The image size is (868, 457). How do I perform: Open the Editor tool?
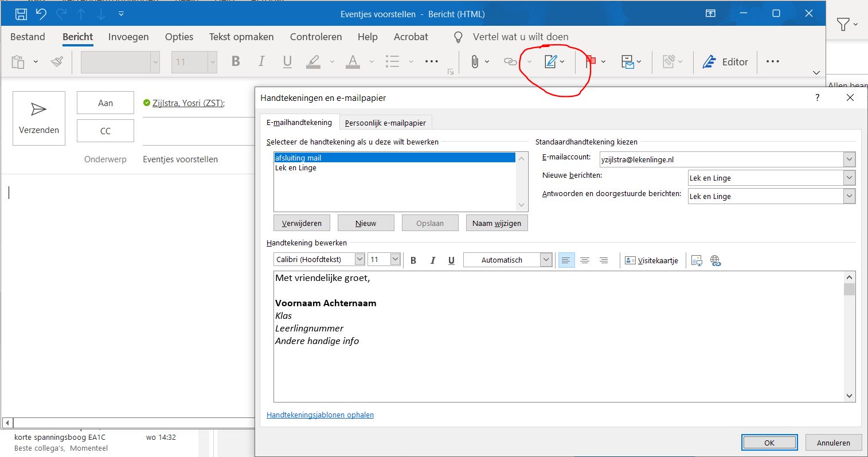click(x=726, y=62)
